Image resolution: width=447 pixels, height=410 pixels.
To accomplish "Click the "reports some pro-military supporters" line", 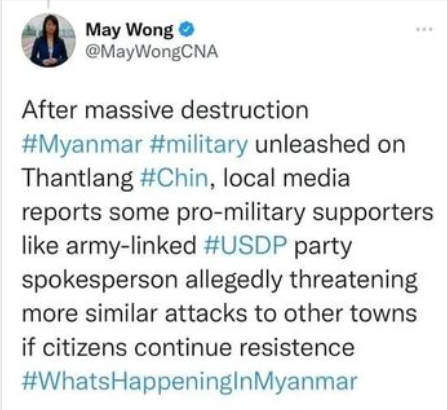I will coord(228,213).
